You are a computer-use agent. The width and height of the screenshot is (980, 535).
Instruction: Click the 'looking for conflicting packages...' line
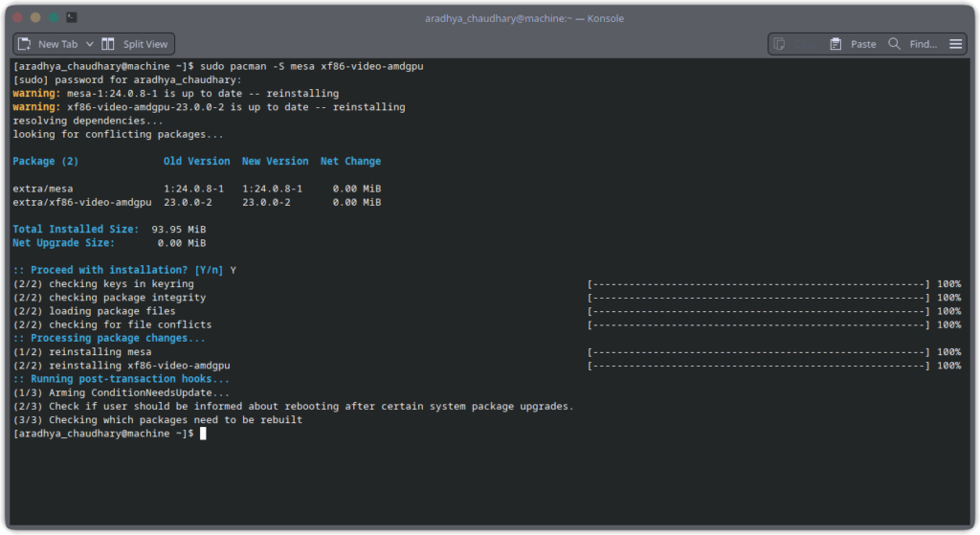[x=118, y=134]
